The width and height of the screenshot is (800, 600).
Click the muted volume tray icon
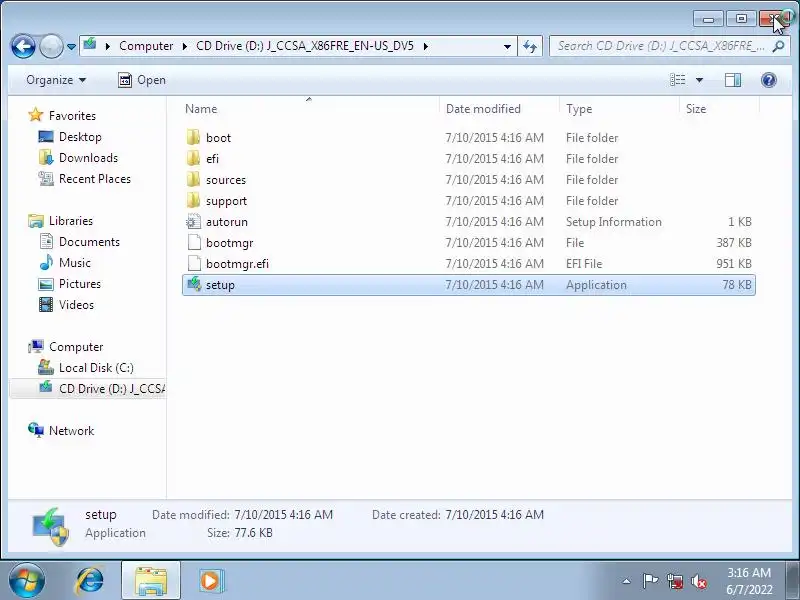click(x=698, y=581)
